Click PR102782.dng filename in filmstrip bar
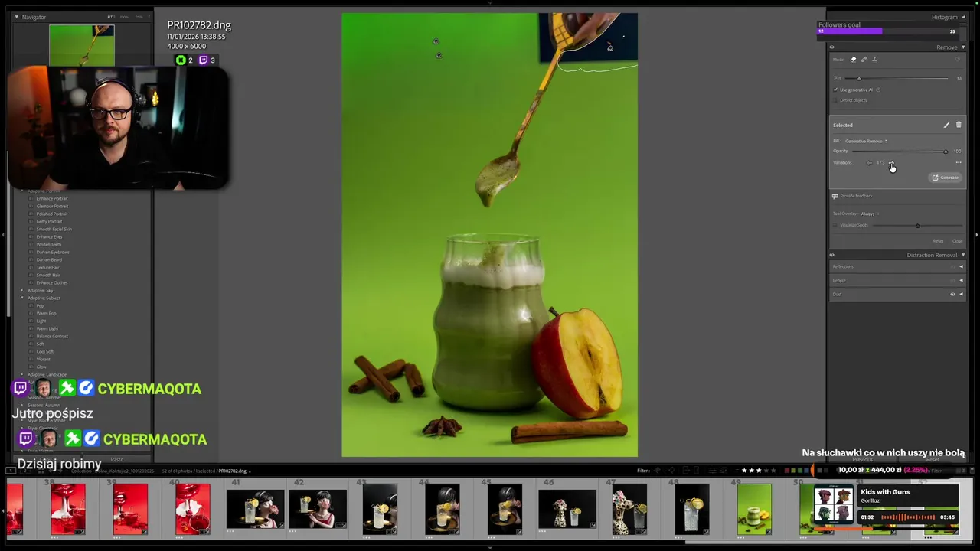The width and height of the screenshot is (980, 551). point(232,471)
